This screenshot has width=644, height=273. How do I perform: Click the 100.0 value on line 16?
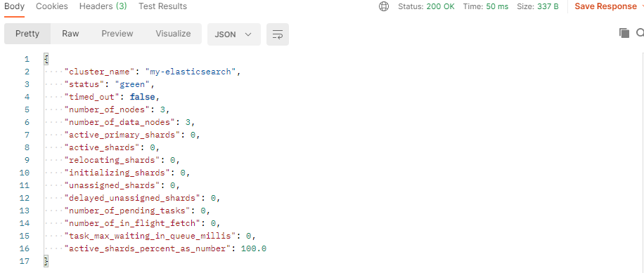254,249
